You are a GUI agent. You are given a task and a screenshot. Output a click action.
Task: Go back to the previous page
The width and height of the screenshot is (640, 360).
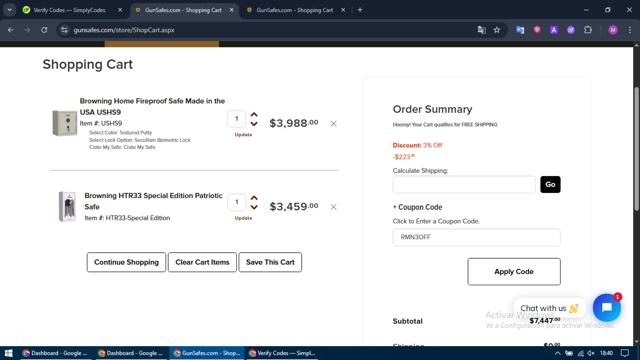tap(11, 30)
